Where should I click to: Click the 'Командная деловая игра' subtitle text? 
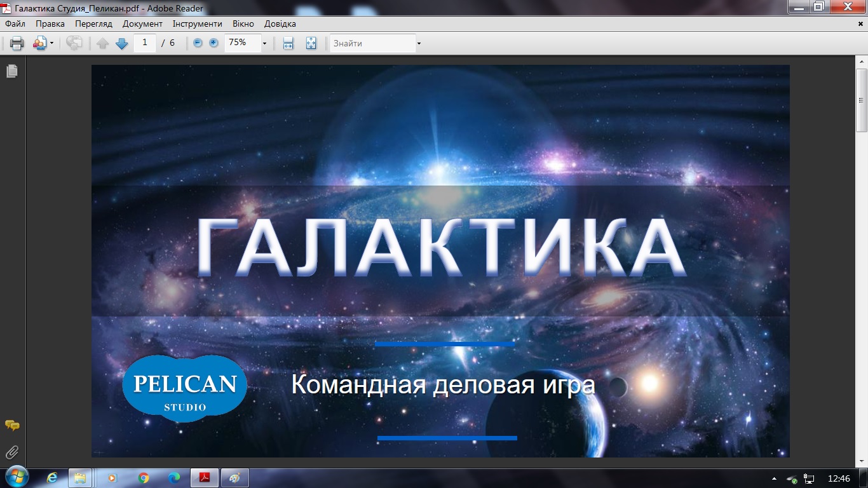443,385
